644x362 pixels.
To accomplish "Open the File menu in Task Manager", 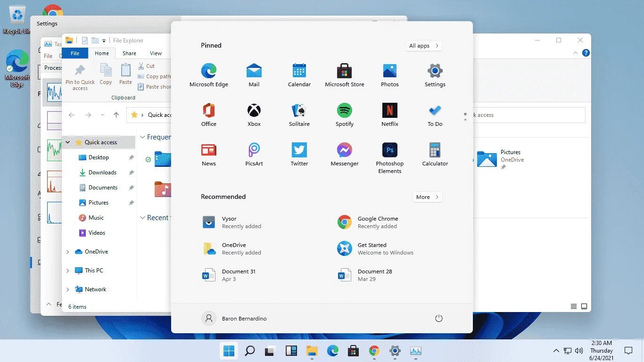I will 48,56.
